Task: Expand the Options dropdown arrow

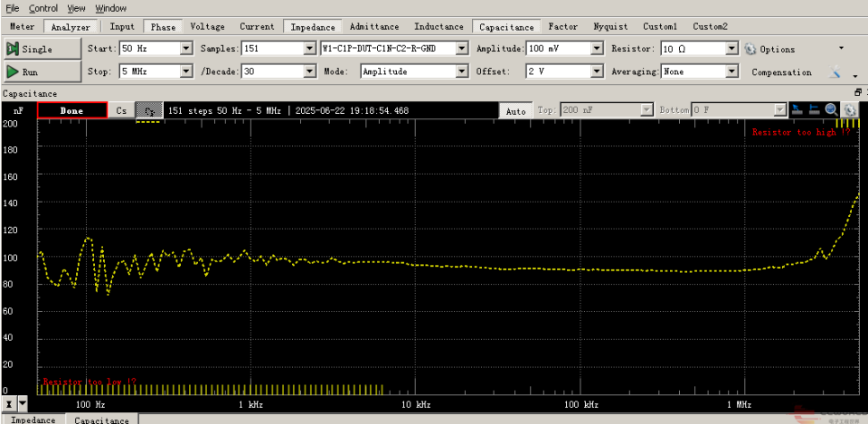Action: [x=842, y=49]
